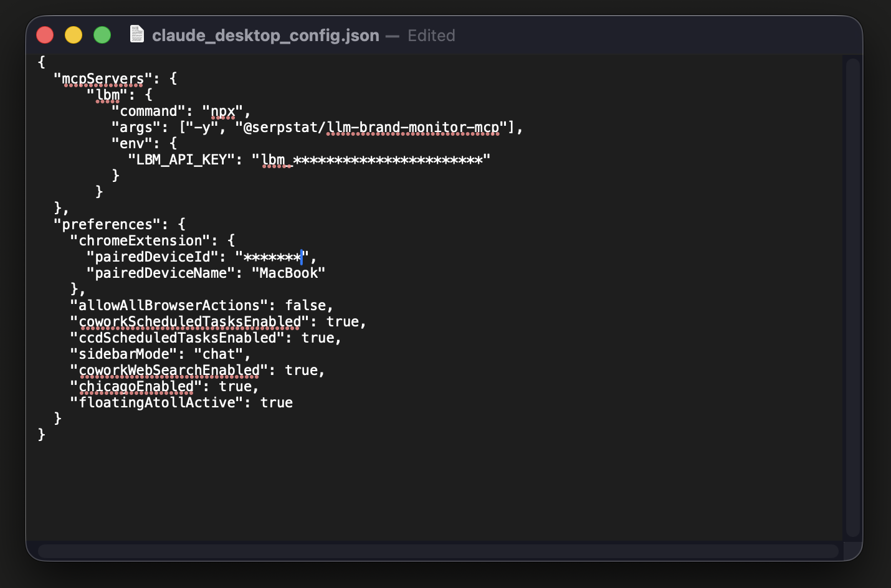Minimize the window with the yellow button
Viewport: 891px width, 588px height.
74,35
